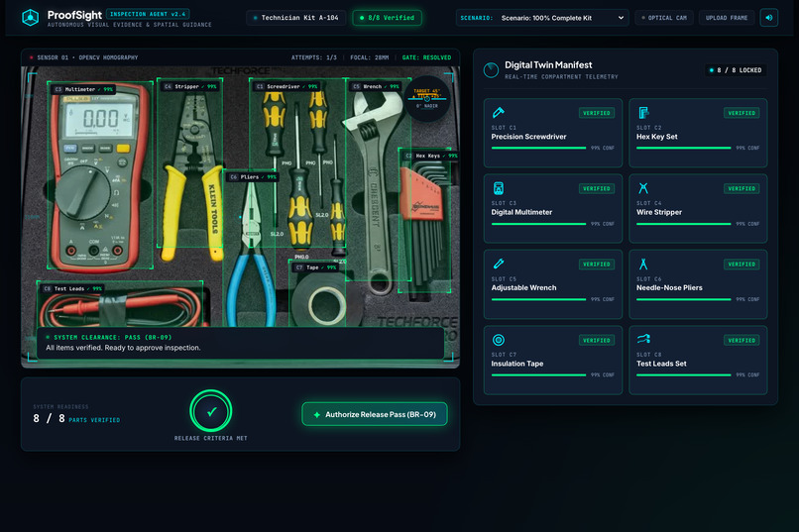Click the Precision Screwdriver slot C1 icon
Image resolution: width=799 pixels, height=532 pixels.
click(x=499, y=112)
